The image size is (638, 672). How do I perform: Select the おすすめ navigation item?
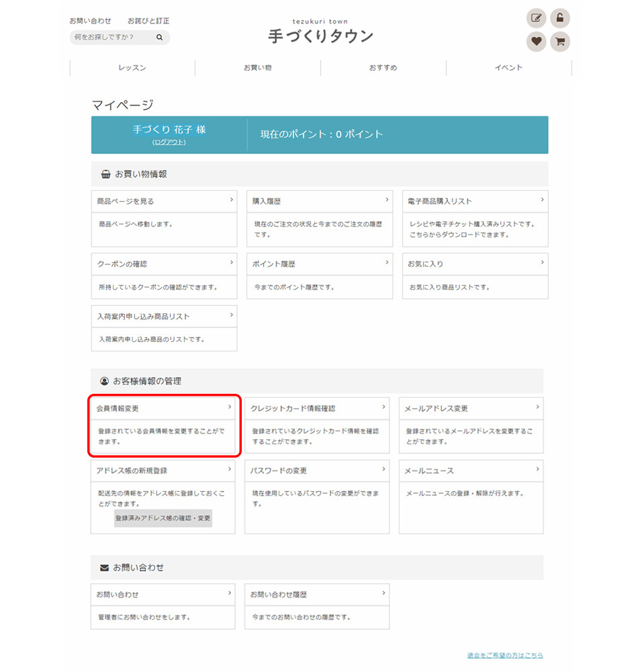pos(383,68)
